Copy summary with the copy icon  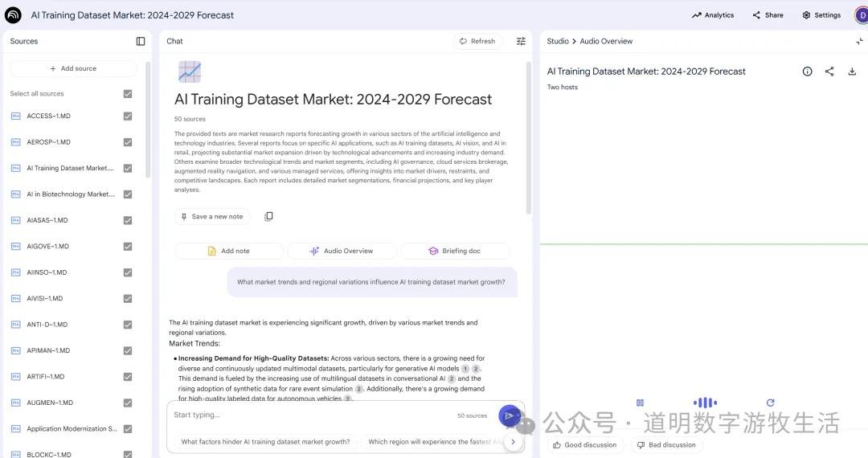268,216
